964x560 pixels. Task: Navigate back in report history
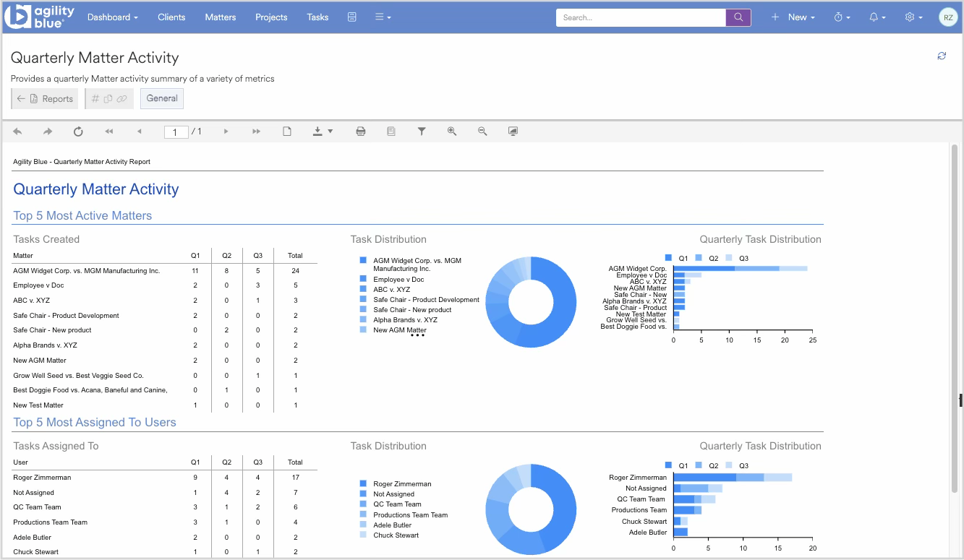coord(17,132)
